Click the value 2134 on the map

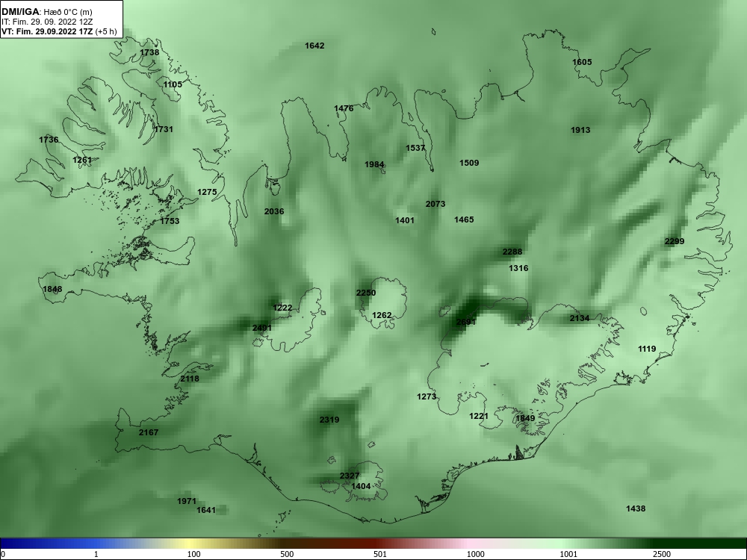[580, 318]
